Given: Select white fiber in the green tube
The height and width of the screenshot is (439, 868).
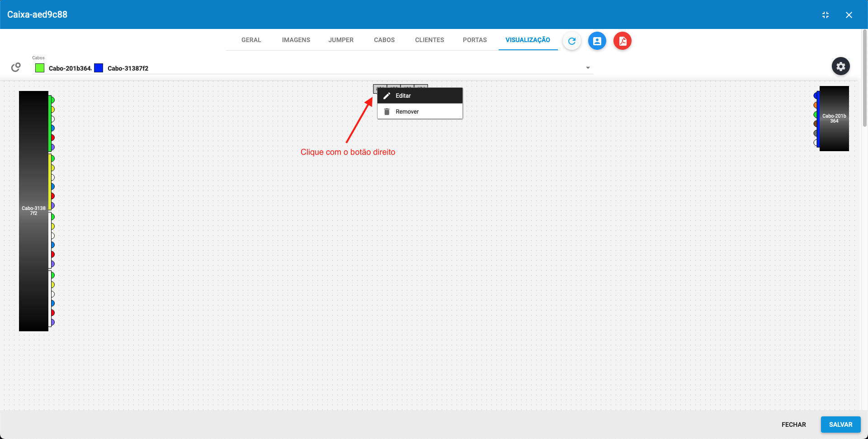Looking at the screenshot, I should coord(52,119).
